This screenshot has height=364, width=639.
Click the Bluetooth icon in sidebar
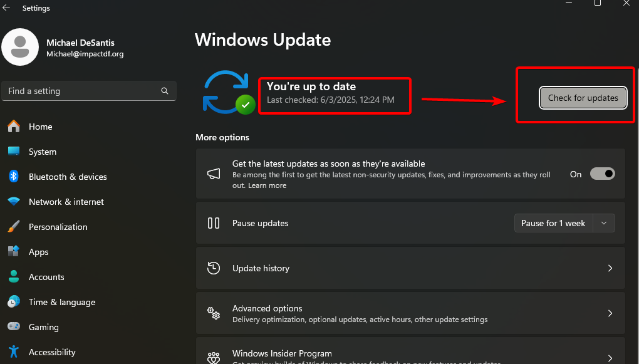coord(14,177)
